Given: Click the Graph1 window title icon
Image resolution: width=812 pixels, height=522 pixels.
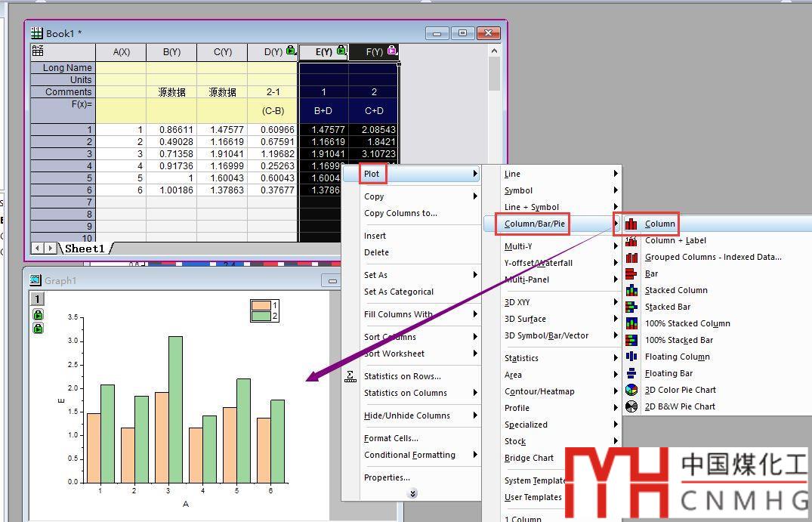Looking at the screenshot, I should click(36, 280).
